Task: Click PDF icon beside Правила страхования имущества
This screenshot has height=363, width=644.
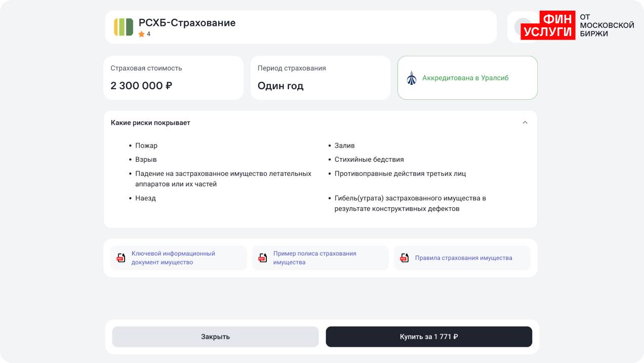Action: (404, 258)
